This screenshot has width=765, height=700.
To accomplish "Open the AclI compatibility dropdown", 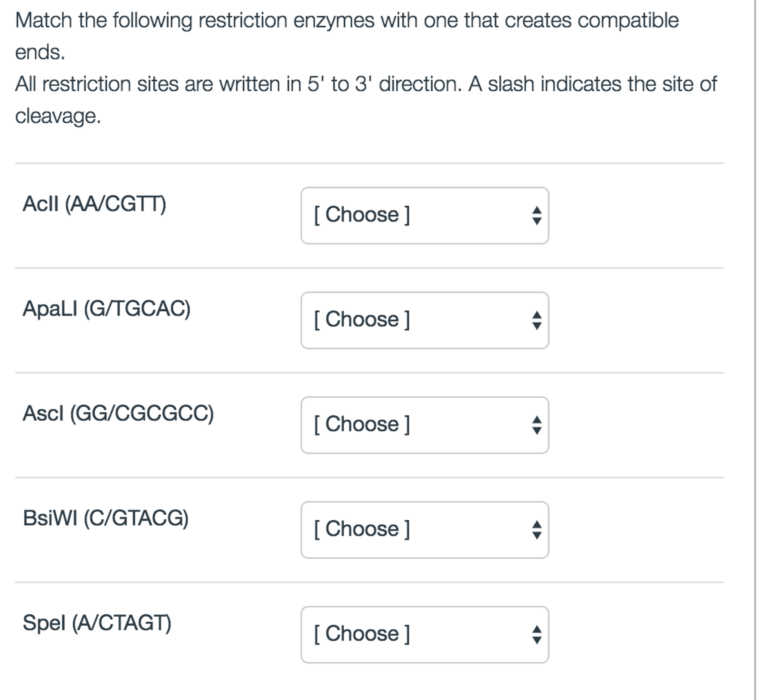I will coord(425,215).
